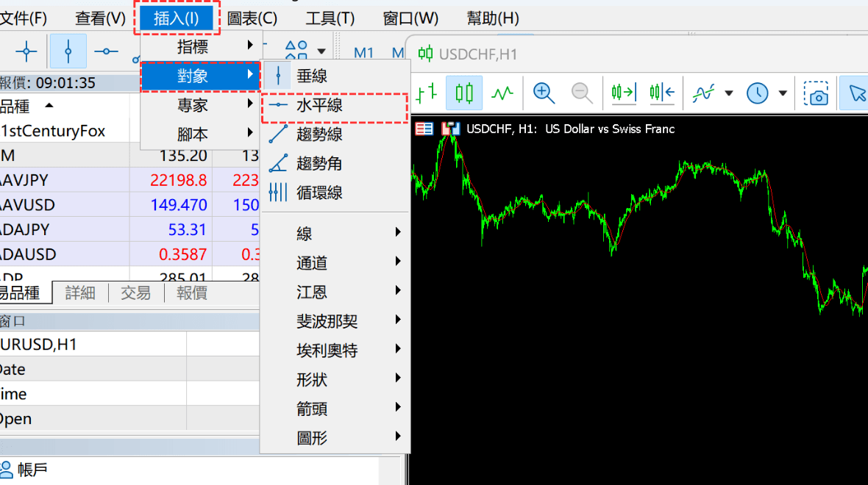Choose 循環線 cycle lines object

335,193
